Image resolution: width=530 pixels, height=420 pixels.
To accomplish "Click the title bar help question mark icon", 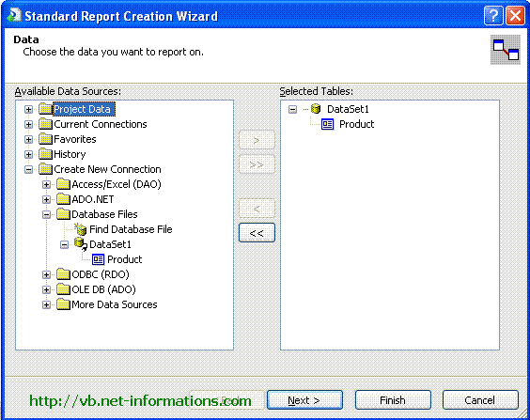I will click(x=493, y=16).
